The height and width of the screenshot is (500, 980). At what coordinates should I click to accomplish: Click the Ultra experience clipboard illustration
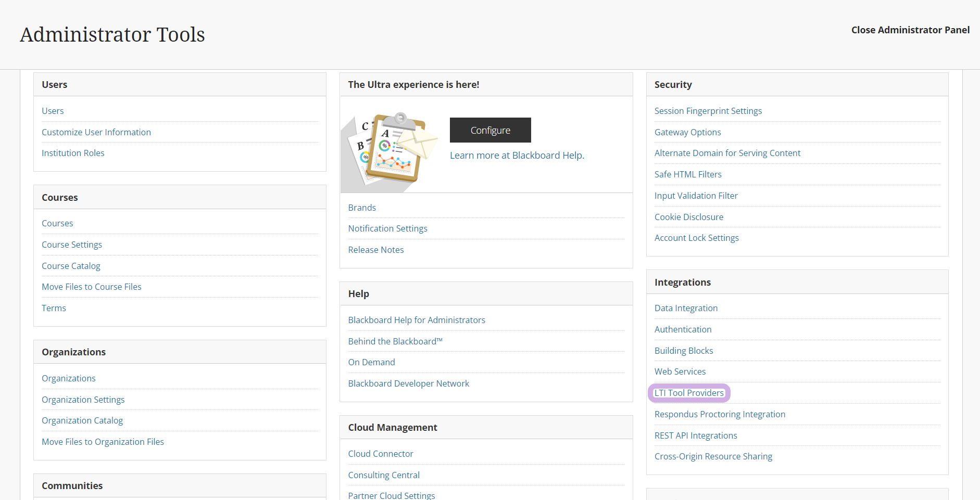389,149
